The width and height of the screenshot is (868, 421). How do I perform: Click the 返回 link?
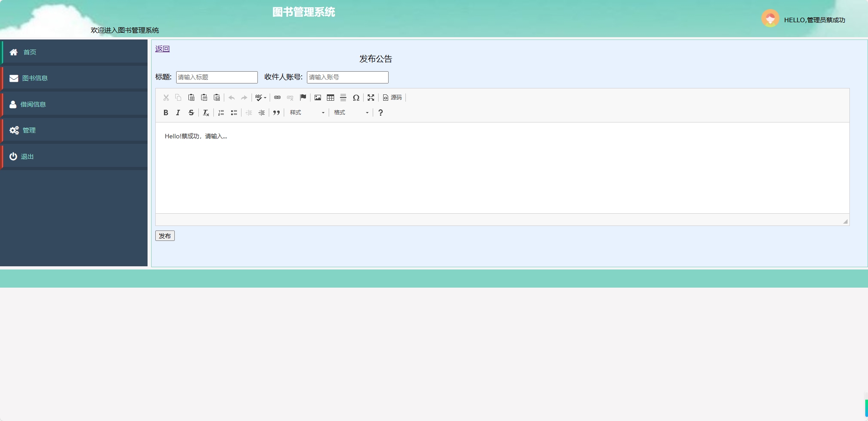point(162,49)
